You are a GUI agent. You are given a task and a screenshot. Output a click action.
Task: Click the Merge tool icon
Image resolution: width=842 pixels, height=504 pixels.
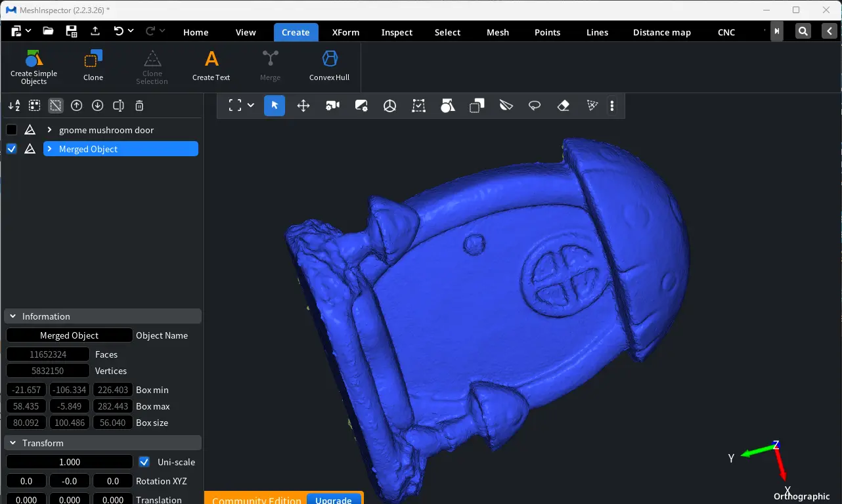[x=270, y=58]
